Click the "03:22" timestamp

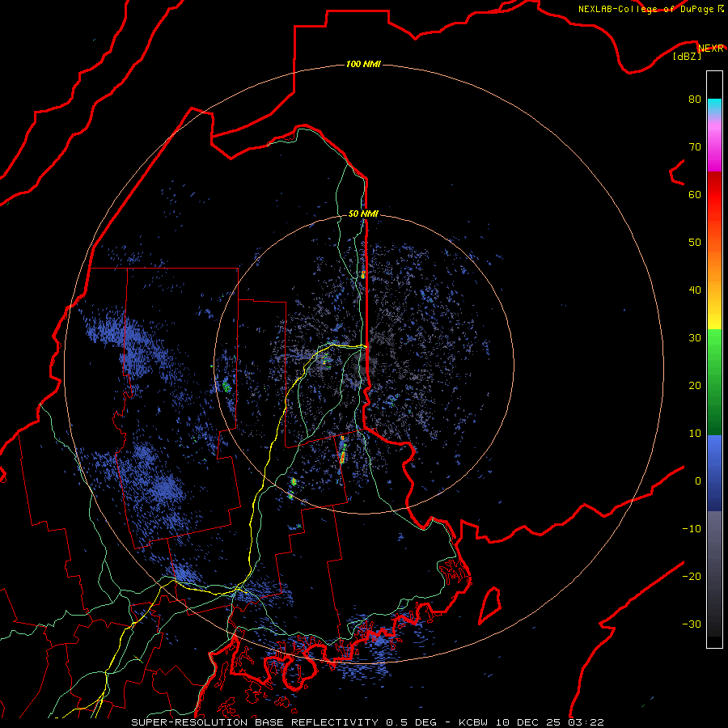[x=585, y=722]
